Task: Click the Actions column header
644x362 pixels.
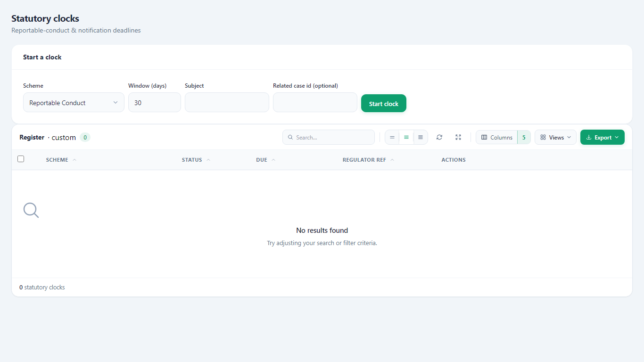Action: click(x=454, y=160)
